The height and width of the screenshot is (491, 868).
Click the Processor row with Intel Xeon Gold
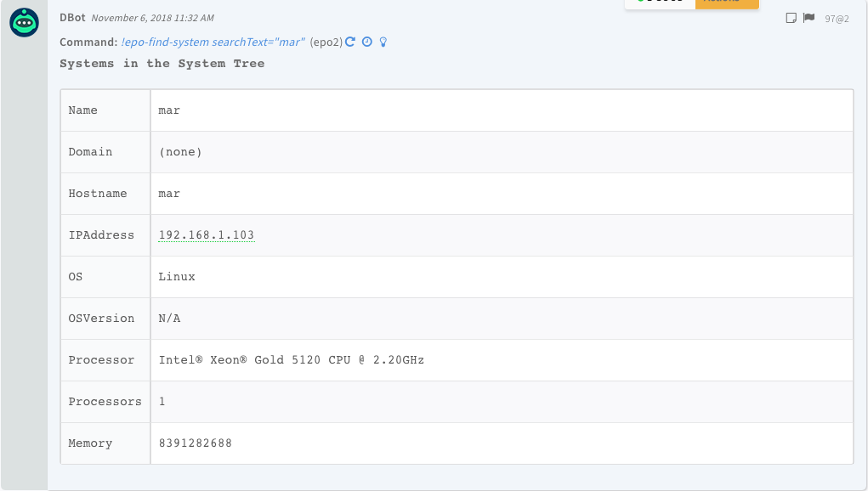291,359
